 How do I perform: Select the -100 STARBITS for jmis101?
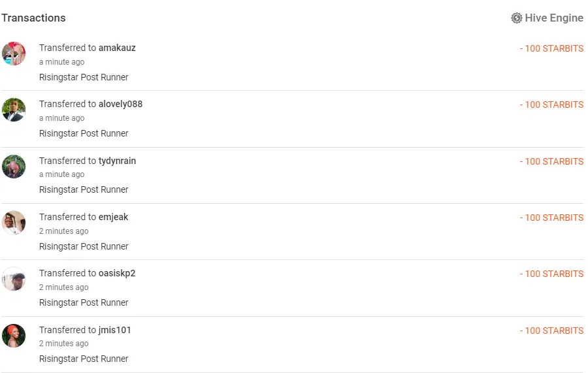coord(551,331)
